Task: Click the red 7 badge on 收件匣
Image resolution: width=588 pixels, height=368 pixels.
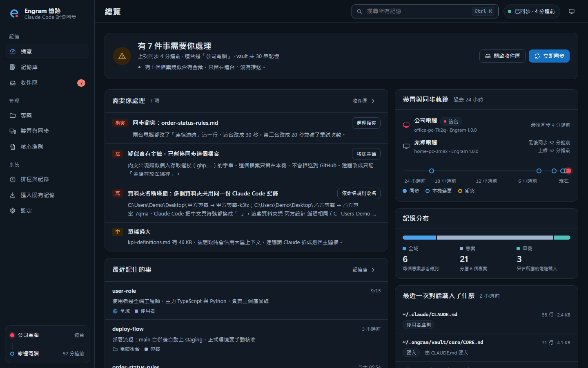Action: [81, 83]
